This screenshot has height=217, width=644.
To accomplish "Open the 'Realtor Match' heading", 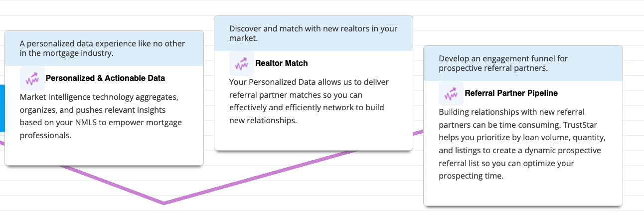I will pyautogui.click(x=281, y=63).
